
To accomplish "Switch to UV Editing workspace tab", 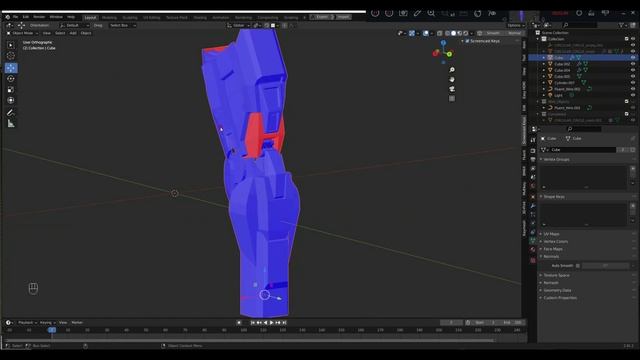I will pos(151,18).
